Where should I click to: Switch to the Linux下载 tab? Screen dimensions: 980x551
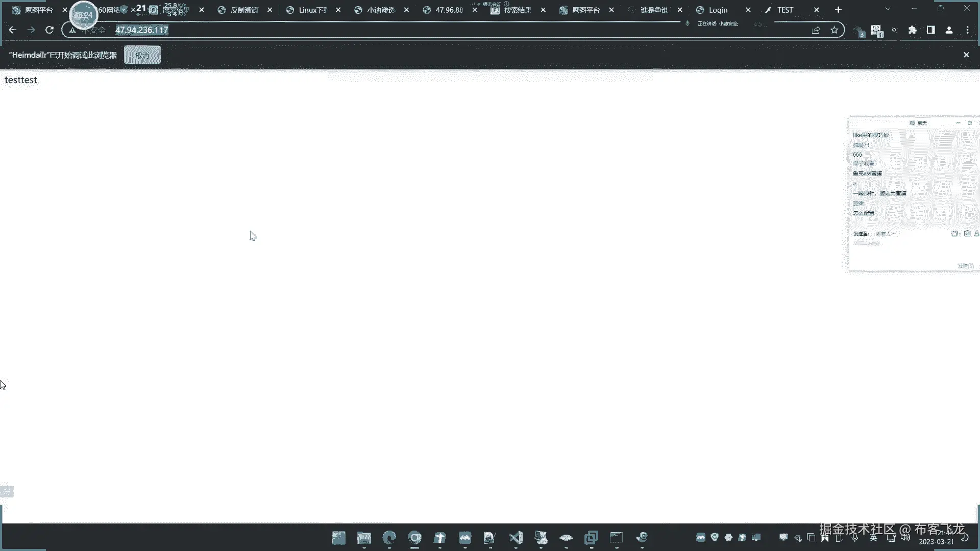312,10
